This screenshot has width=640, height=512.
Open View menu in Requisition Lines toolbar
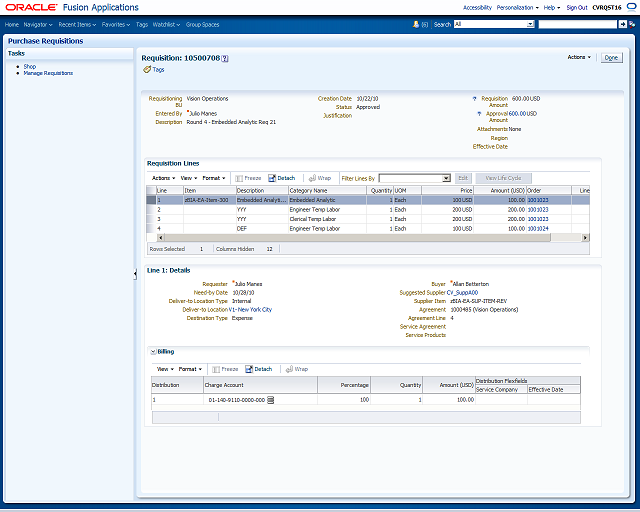pos(189,178)
